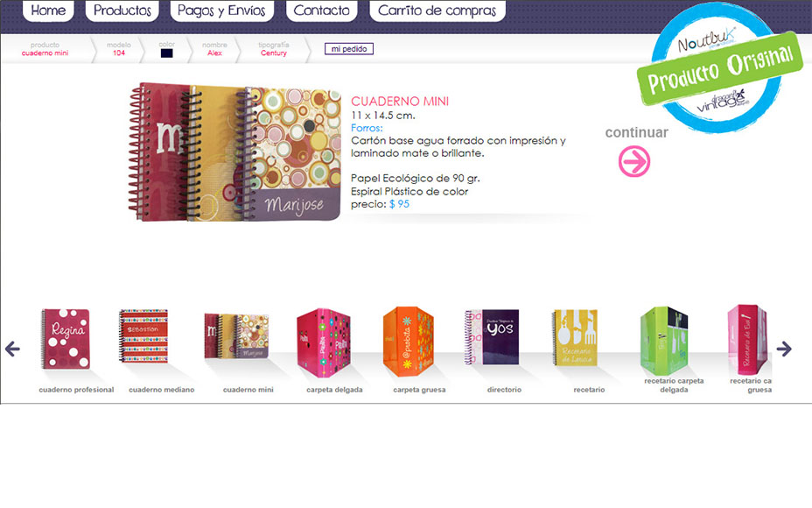This screenshot has width=812, height=508.
Task: Choose the cuaderno mediano product
Action: [x=143, y=336]
